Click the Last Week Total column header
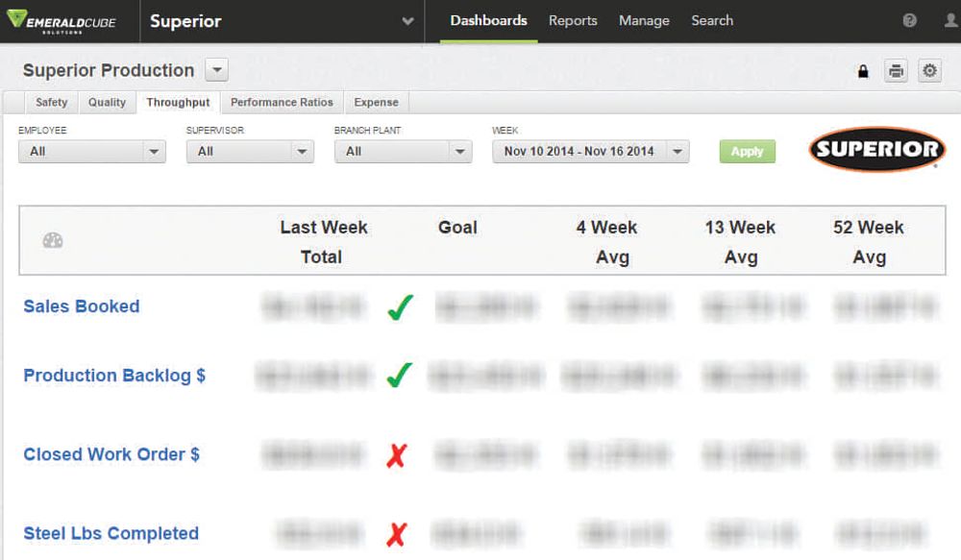961x560 pixels. (x=323, y=241)
